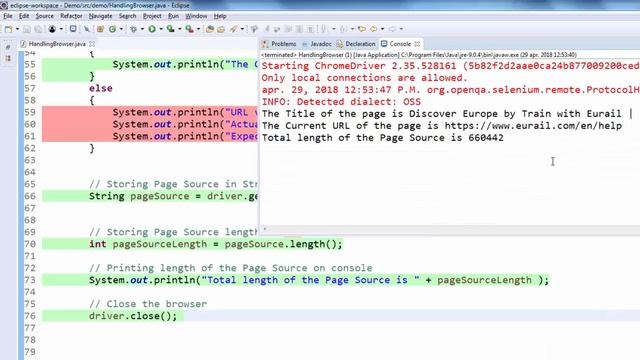Click the Debug bug icon
Screen dimensions: 640x360
click(x=133, y=29)
